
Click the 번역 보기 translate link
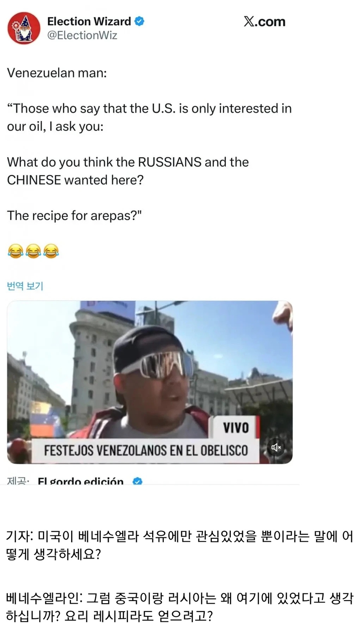[25, 286]
